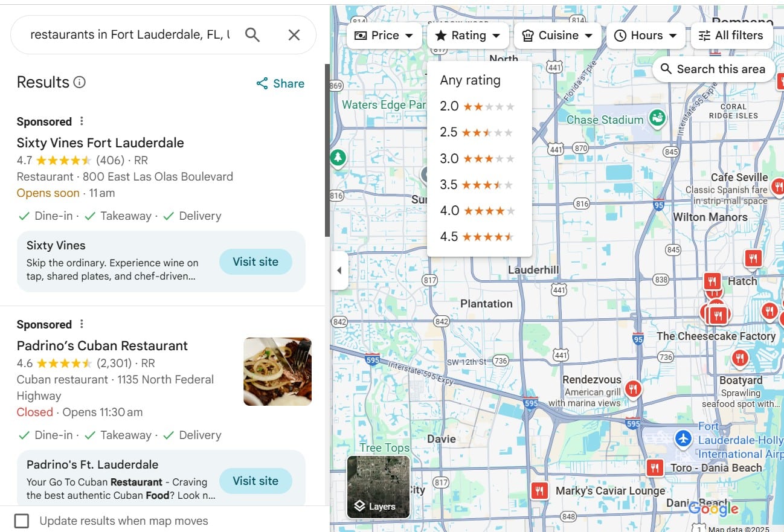Viewport: 784px width, 532px height.
Task: Click in the restaurants search input field
Action: 130,35
